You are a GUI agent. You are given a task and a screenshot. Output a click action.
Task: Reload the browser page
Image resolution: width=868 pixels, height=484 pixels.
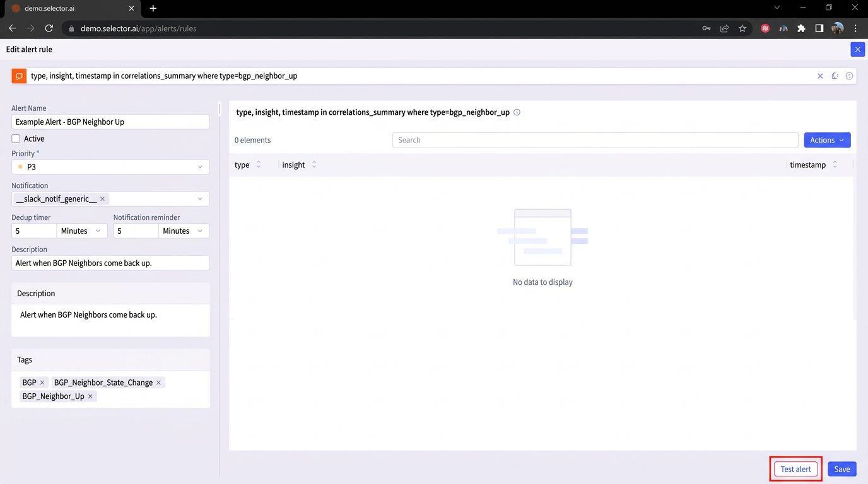[49, 28]
